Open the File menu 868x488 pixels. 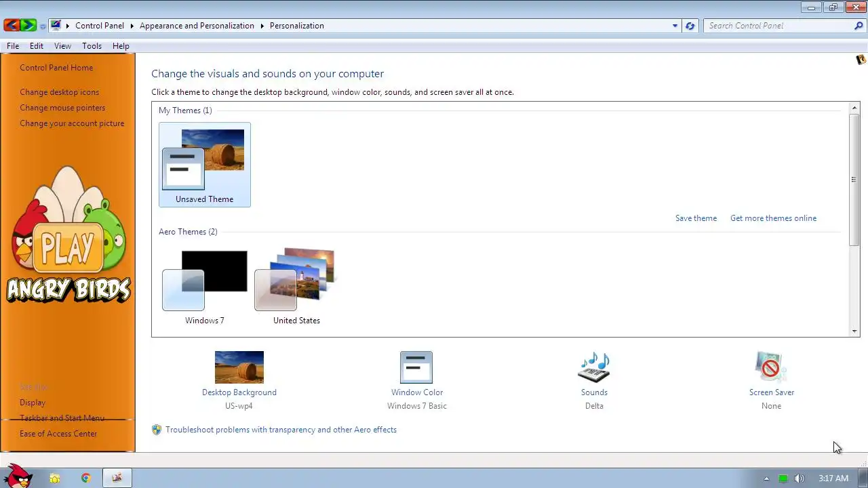13,46
